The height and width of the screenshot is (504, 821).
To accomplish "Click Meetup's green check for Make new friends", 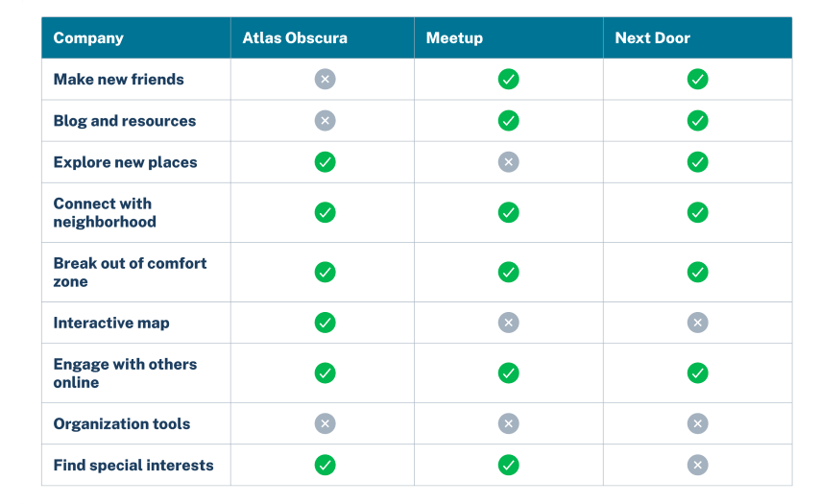I will (508, 79).
